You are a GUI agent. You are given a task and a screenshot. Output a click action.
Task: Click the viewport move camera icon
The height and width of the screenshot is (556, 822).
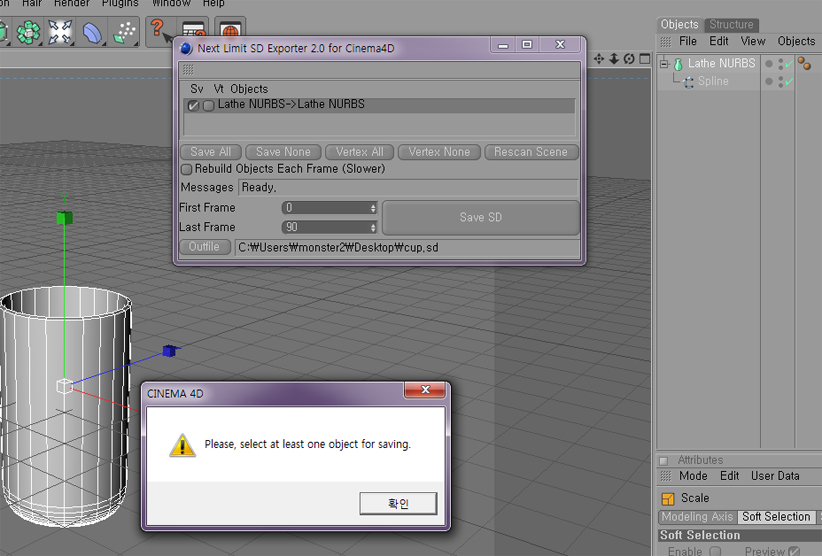[x=599, y=59]
